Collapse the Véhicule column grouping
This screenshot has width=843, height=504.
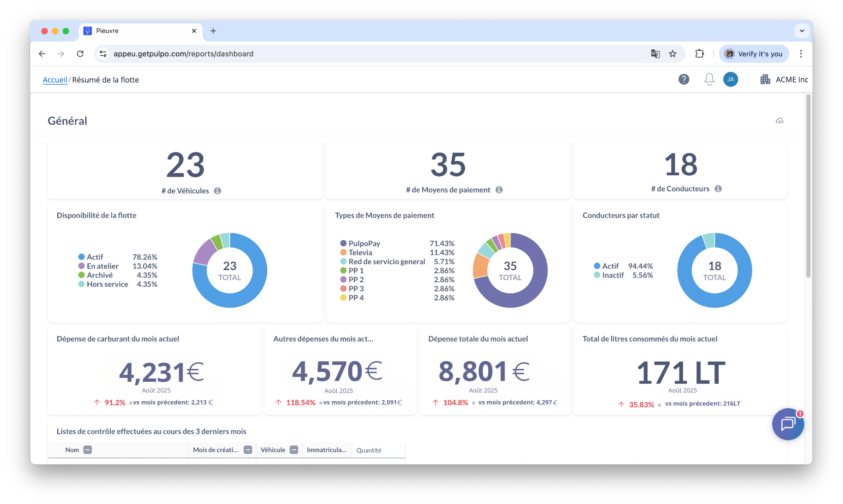(x=294, y=450)
